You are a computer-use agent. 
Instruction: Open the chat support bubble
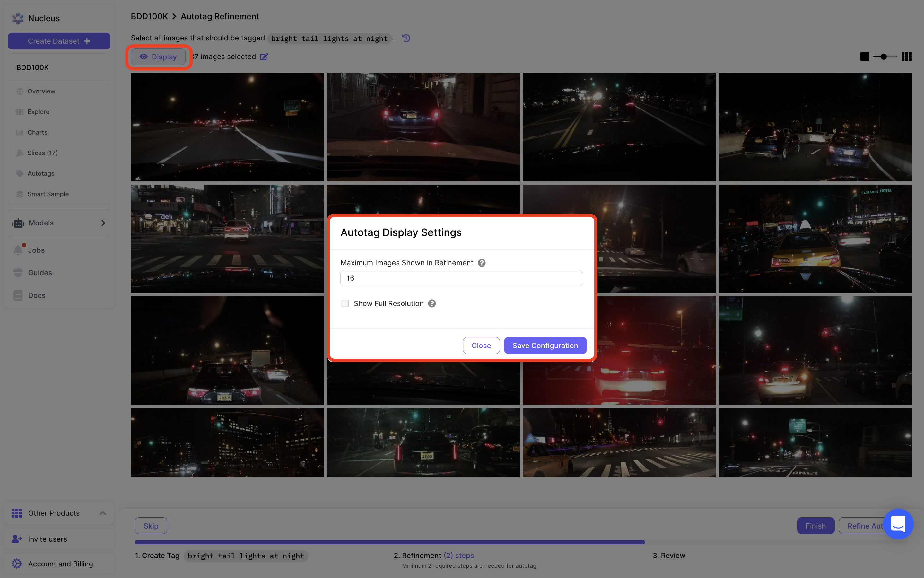click(x=898, y=524)
